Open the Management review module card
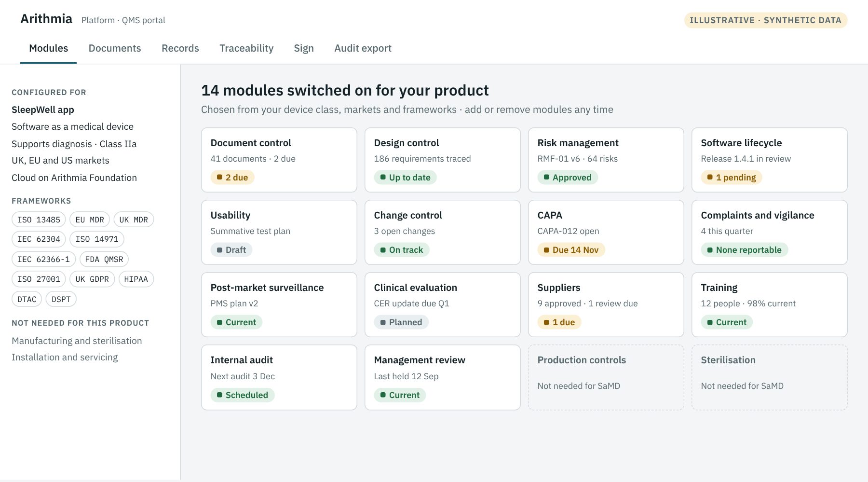This screenshot has width=868, height=482. point(443,377)
